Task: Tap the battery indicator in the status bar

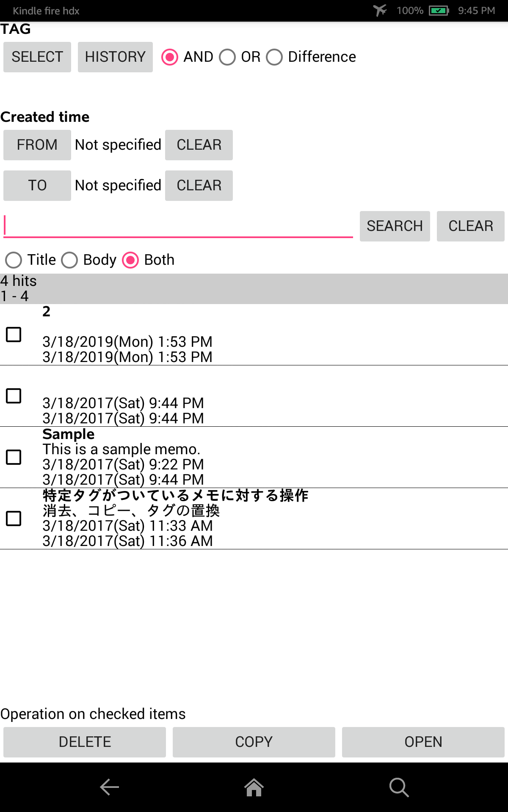Action: pos(438,11)
